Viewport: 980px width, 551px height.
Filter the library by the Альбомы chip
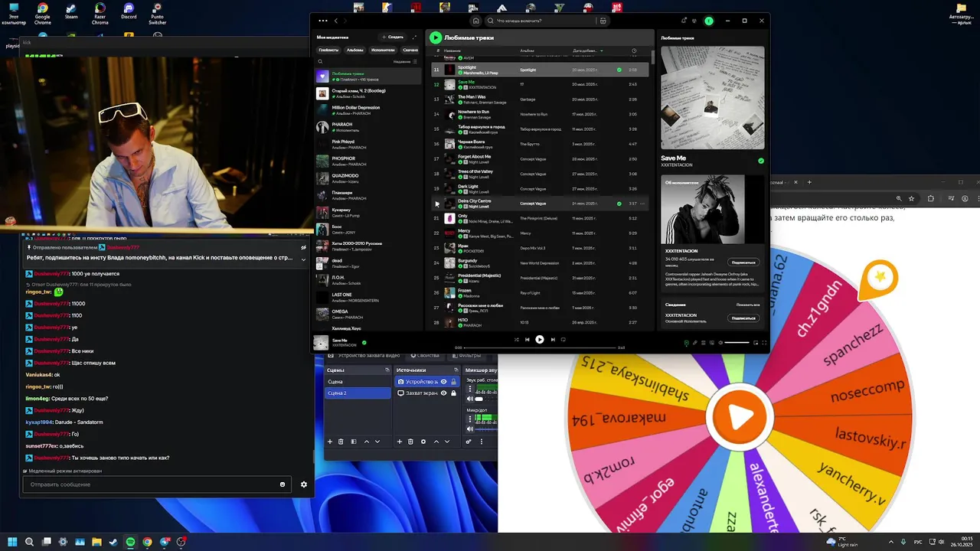coord(355,50)
